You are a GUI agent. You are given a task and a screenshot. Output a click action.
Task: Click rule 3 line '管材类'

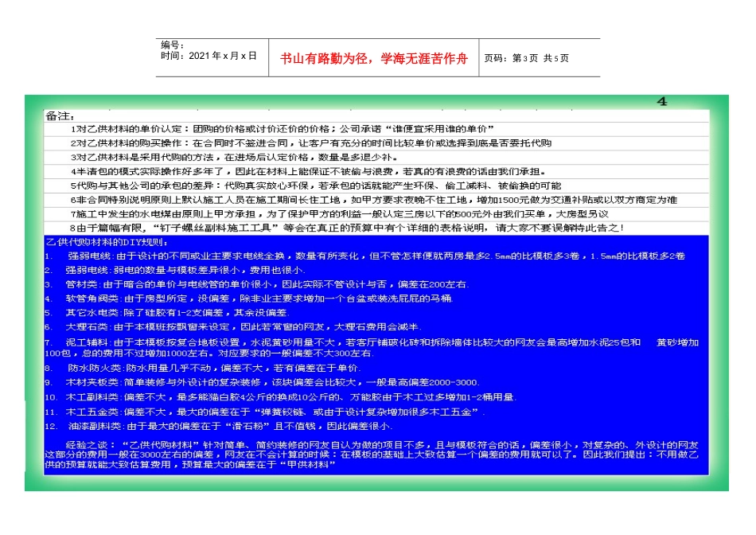[256, 285]
